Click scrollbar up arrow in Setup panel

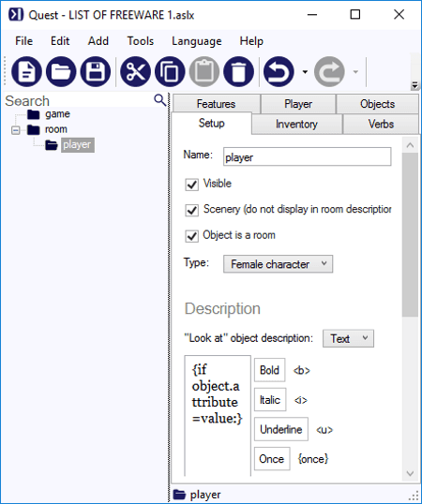click(410, 145)
